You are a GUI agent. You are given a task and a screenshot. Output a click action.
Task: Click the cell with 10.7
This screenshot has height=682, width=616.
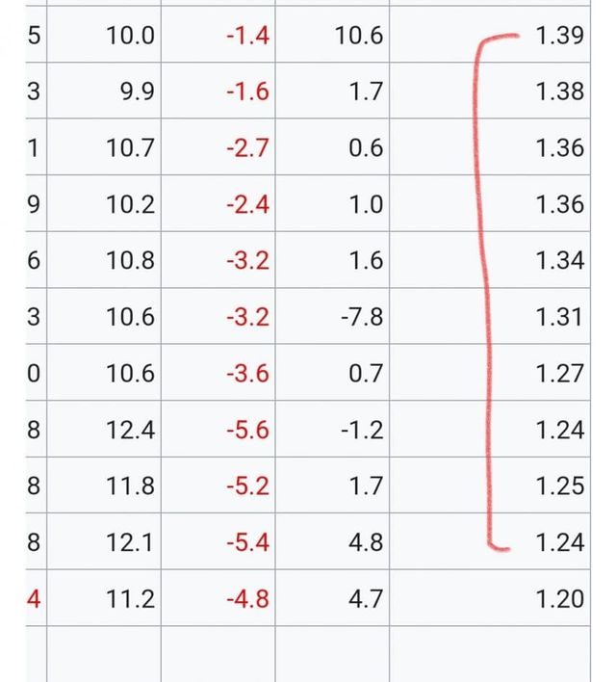click(130, 148)
